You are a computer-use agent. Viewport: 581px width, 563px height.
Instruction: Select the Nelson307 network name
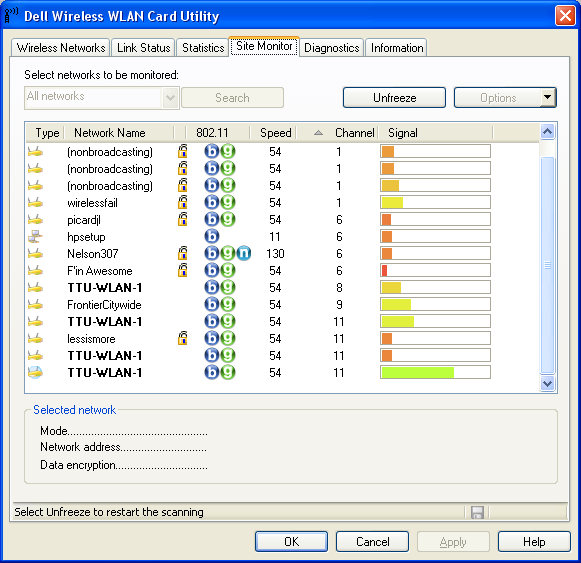(93, 254)
